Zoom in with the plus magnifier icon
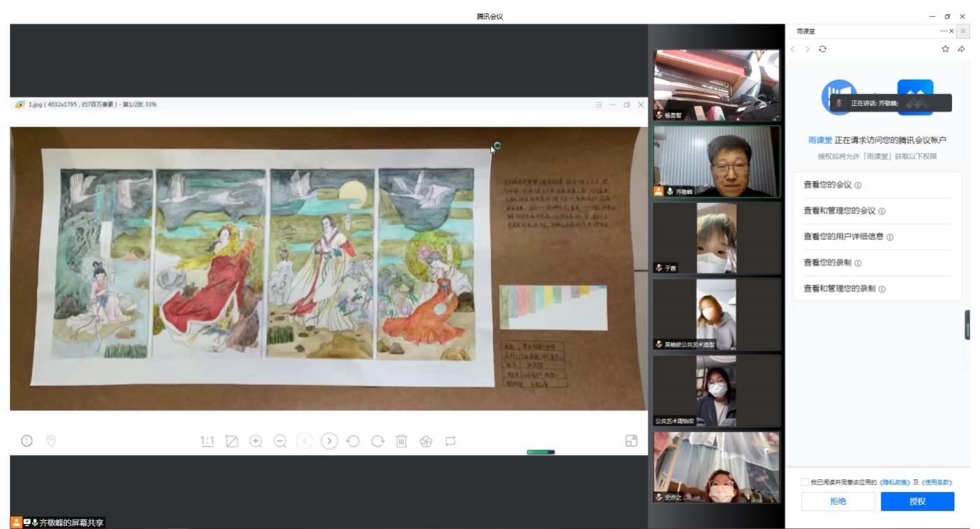980x529 pixels. [x=256, y=440]
